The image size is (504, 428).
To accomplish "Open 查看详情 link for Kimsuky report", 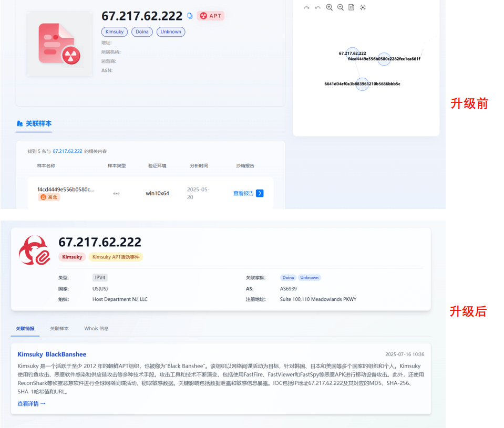I will click(32, 404).
